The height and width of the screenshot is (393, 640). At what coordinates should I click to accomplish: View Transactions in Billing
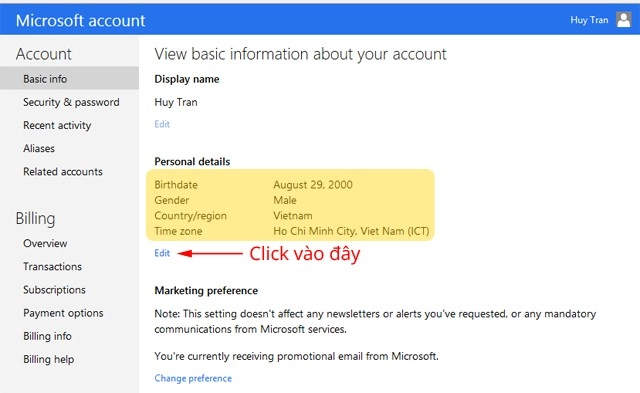tap(52, 266)
